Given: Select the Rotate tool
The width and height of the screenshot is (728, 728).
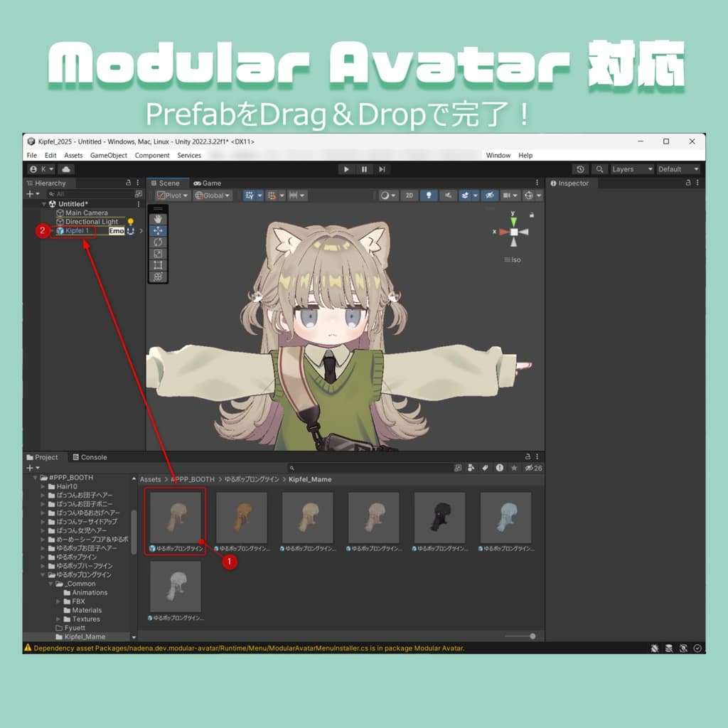Looking at the screenshot, I should click(158, 242).
